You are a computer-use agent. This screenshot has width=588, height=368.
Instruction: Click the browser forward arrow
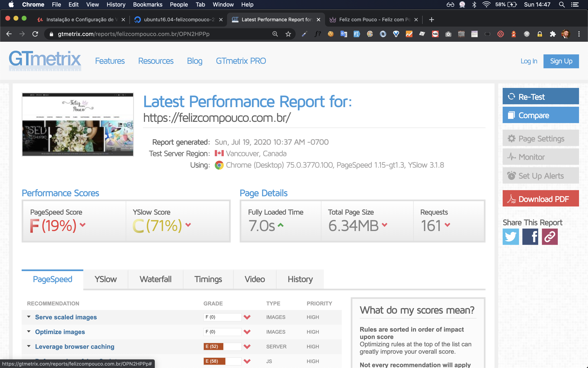[22, 34]
